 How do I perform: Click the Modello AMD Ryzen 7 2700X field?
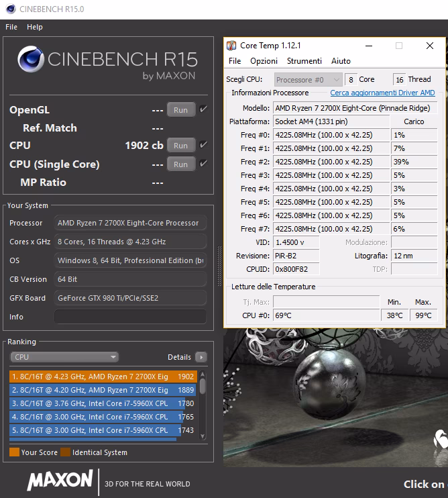[x=355, y=108]
